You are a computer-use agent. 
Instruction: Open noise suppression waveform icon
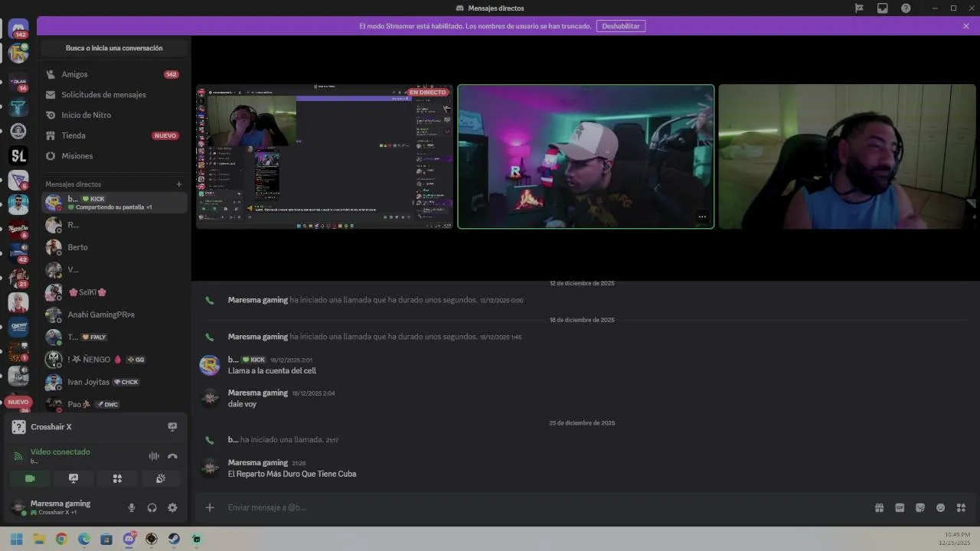click(x=154, y=456)
